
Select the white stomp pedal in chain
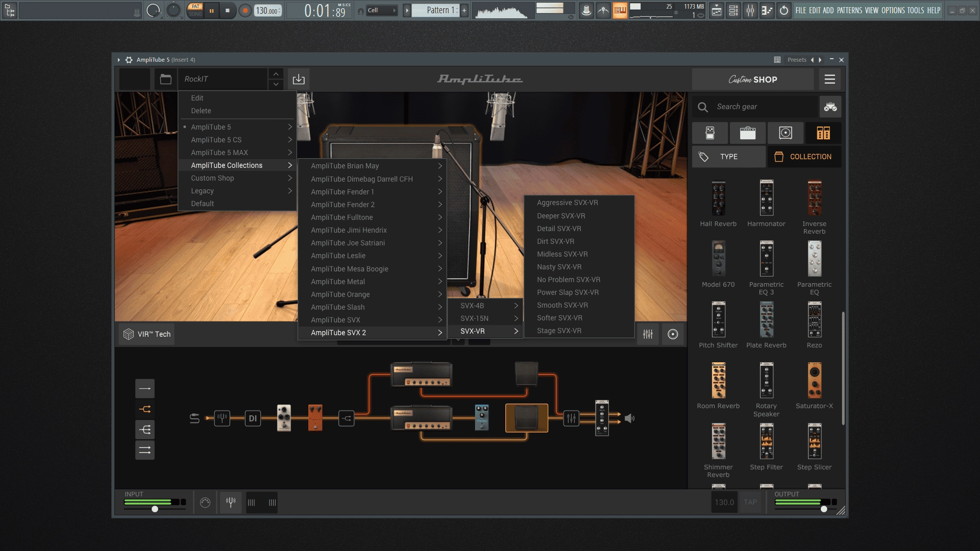click(x=284, y=418)
